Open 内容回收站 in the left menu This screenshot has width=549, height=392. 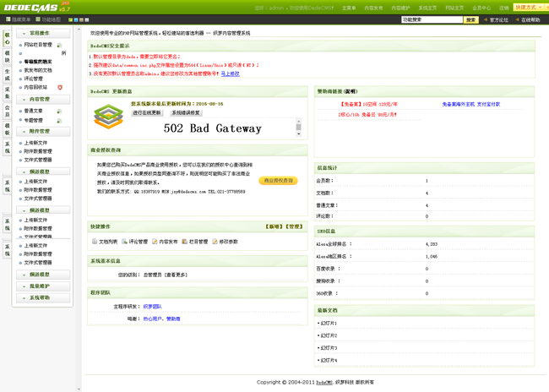click(x=35, y=87)
